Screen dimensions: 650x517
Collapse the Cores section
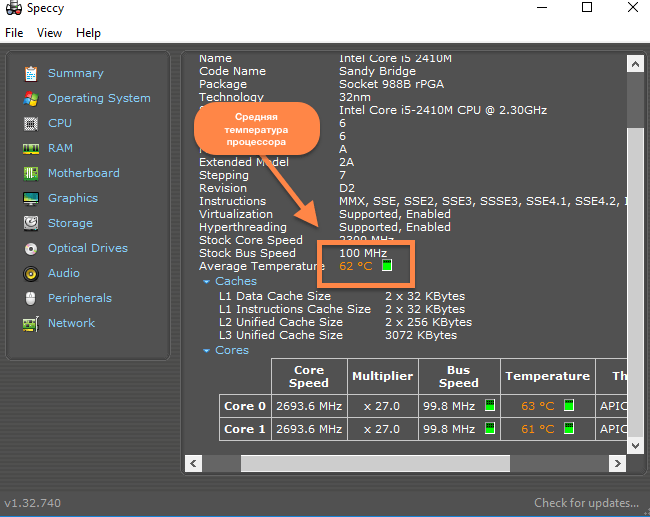pyautogui.click(x=206, y=351)
